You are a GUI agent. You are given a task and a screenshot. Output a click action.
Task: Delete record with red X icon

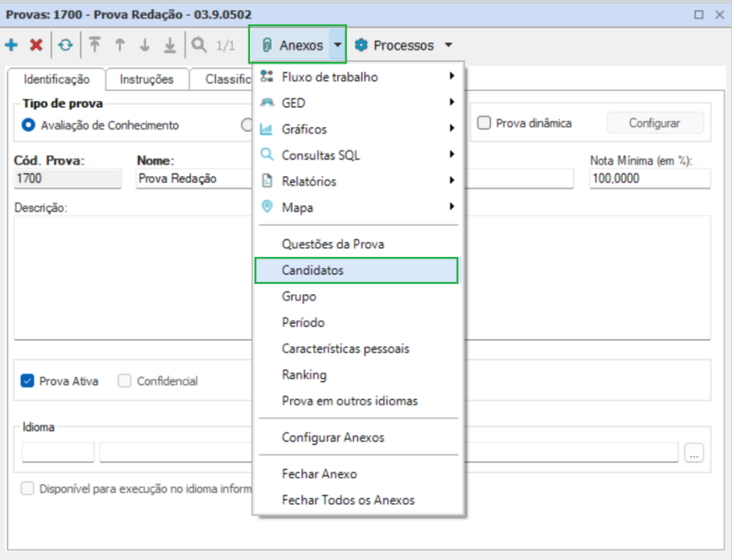[36, 45]
